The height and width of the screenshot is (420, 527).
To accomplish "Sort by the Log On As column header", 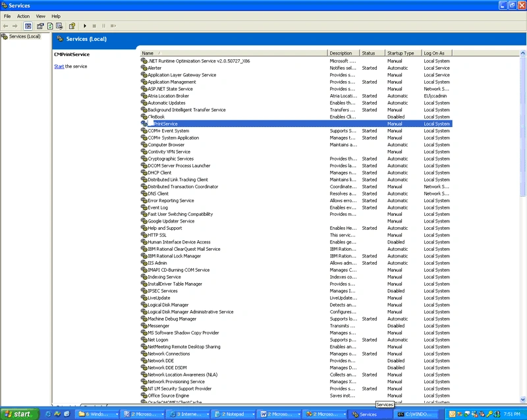I will coord(437,53).
